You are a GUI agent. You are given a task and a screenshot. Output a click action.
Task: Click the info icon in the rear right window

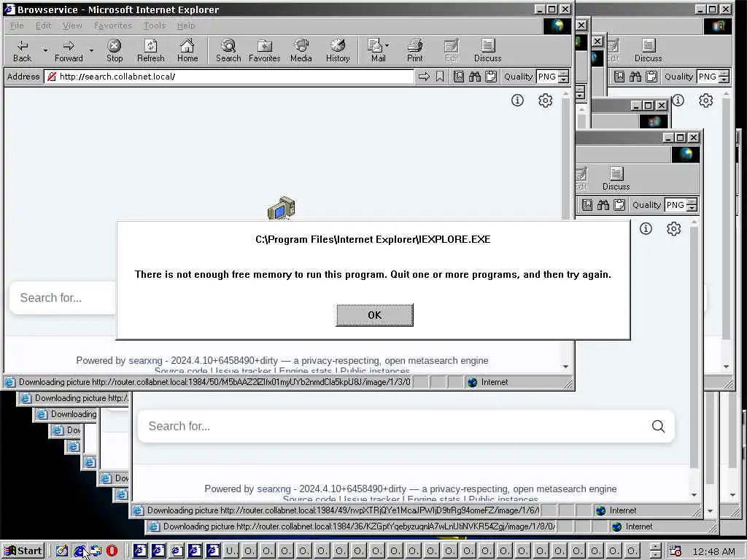click(678, 100)
